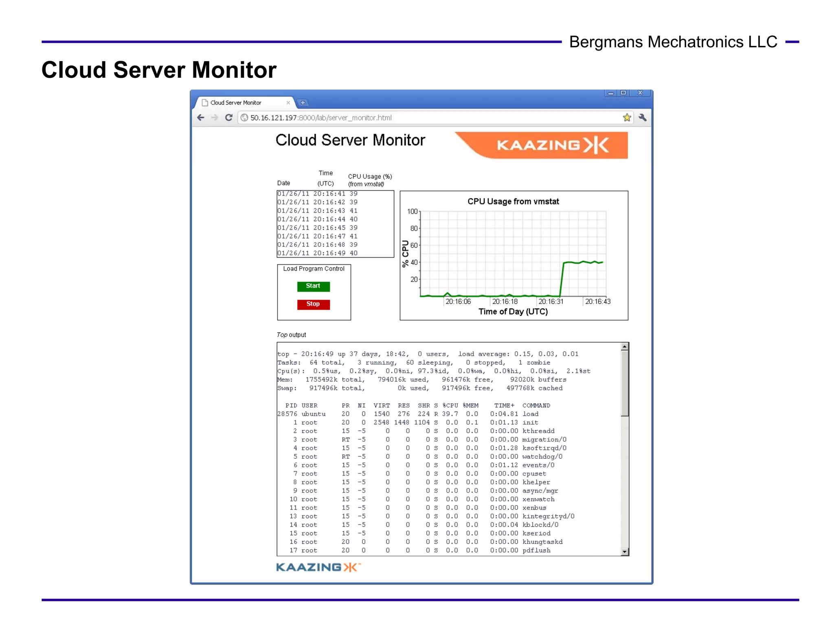834x644 pixels.
Task: Click the orange Kaazing banner logo
Action: 542,145
